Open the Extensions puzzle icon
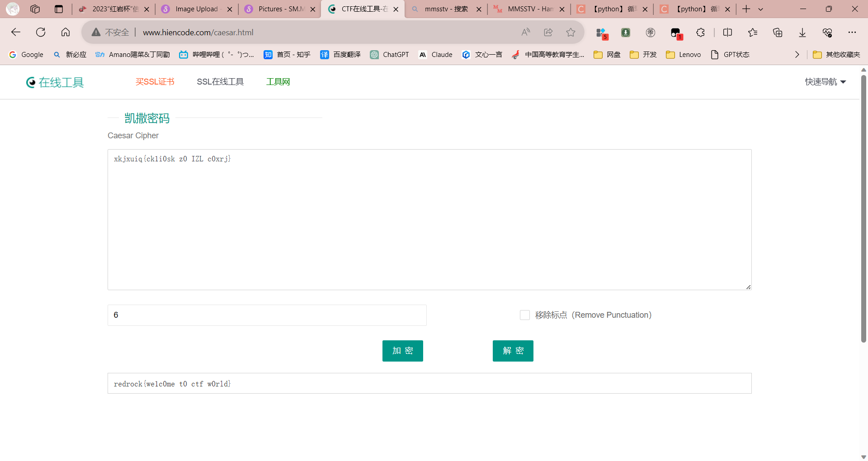Screen dimensions: 868x461 click(x=700, y=32)
